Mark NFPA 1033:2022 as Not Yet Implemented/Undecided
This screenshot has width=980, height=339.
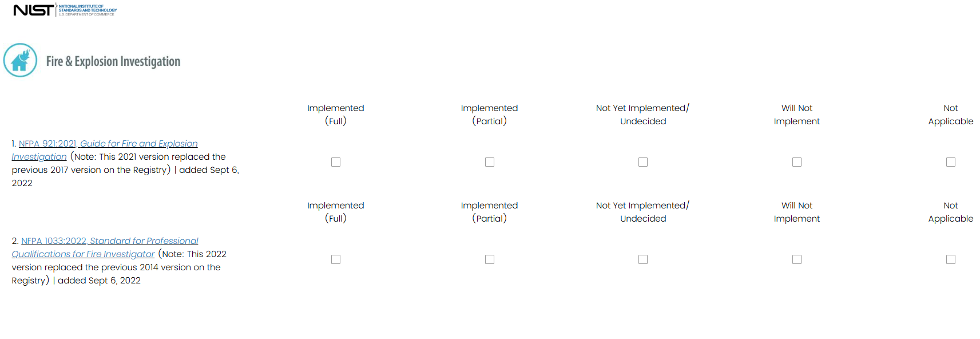643,259
